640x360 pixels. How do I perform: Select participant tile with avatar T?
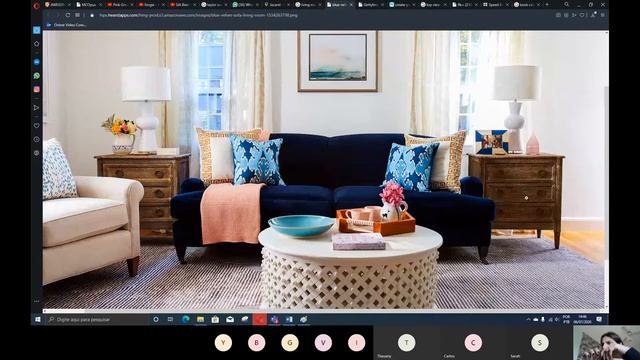(x=407, y=343)
